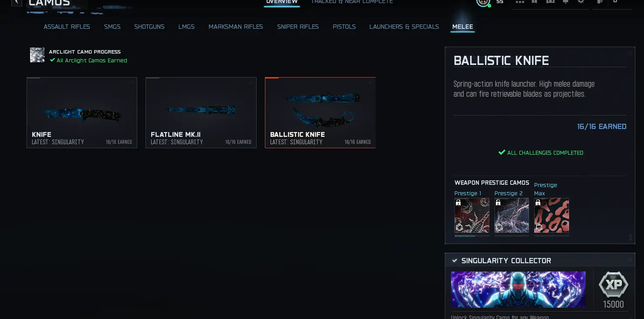Select the Flatline MK.II weapon card
Image resolution: width=644 pixels, height=319 pixels.
click(201, 112)
